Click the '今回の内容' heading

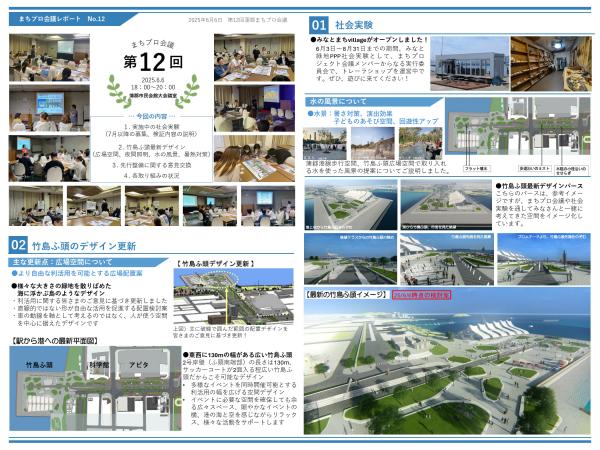tap(152, 116)
